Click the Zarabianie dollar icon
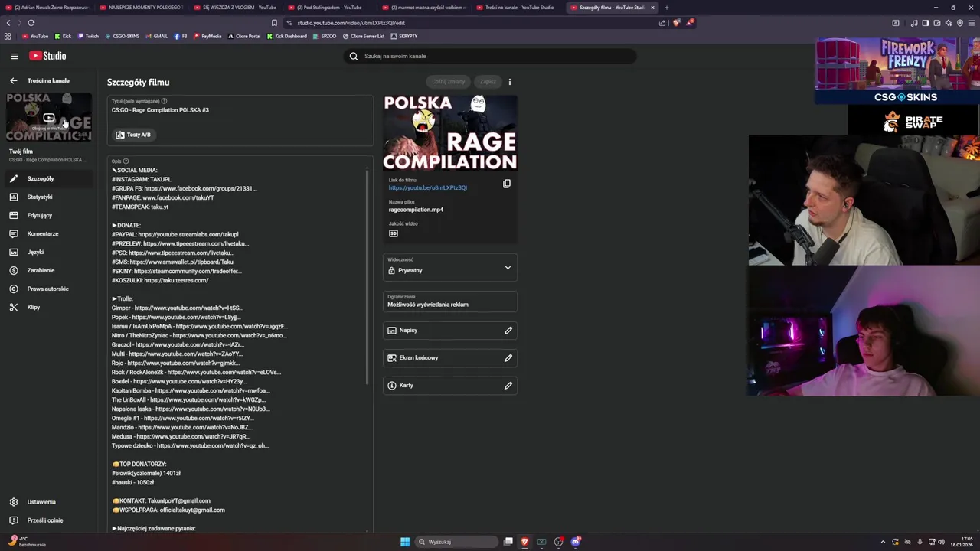This screenshot has width=980, height=551. pyautogui.click(x=13, y=270)
